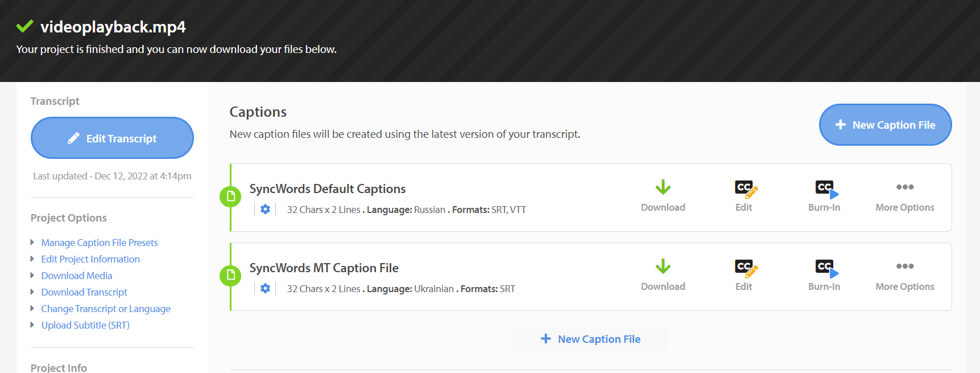This screenshot has height=373, width=980.
Task: Click the Download Media link
Action: point(77,276)
